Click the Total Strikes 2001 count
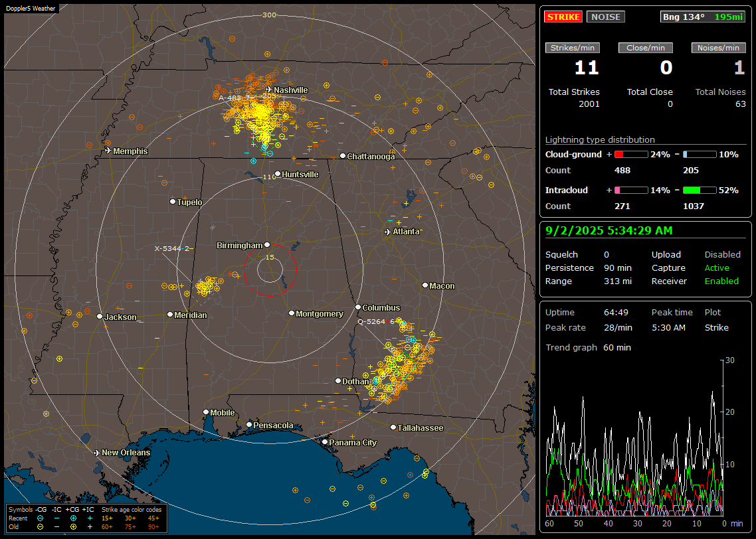 (x=589, y=104)
